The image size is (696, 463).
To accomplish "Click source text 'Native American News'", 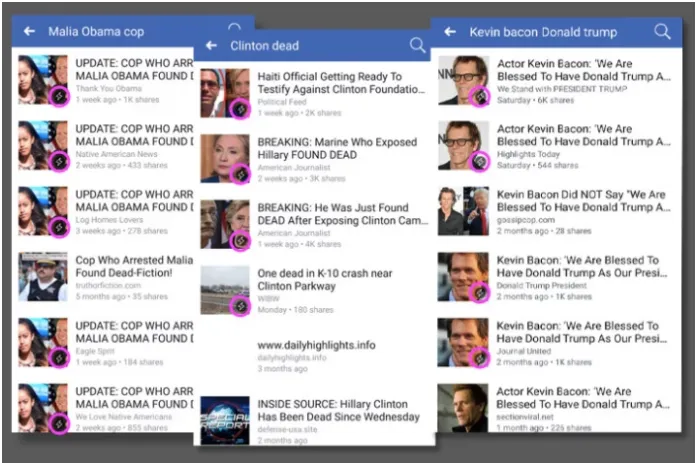I will tap(116, 154).
